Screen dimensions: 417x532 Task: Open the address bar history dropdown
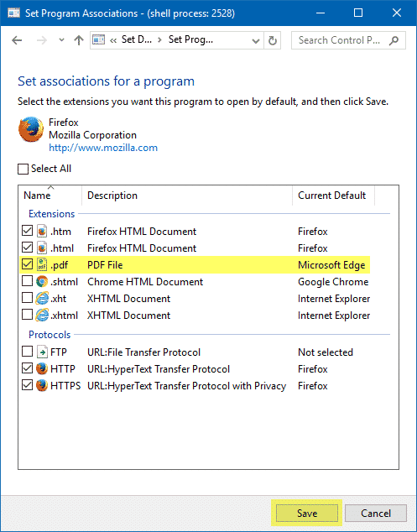pos(256,41)
